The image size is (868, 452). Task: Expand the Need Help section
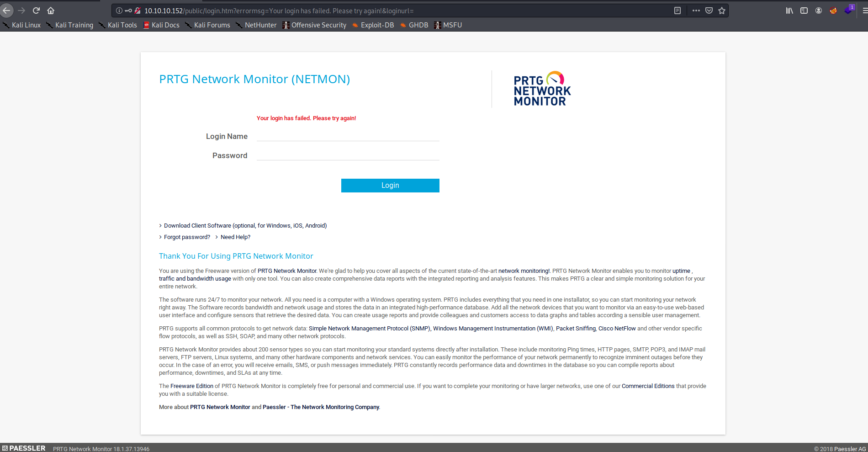235,237
